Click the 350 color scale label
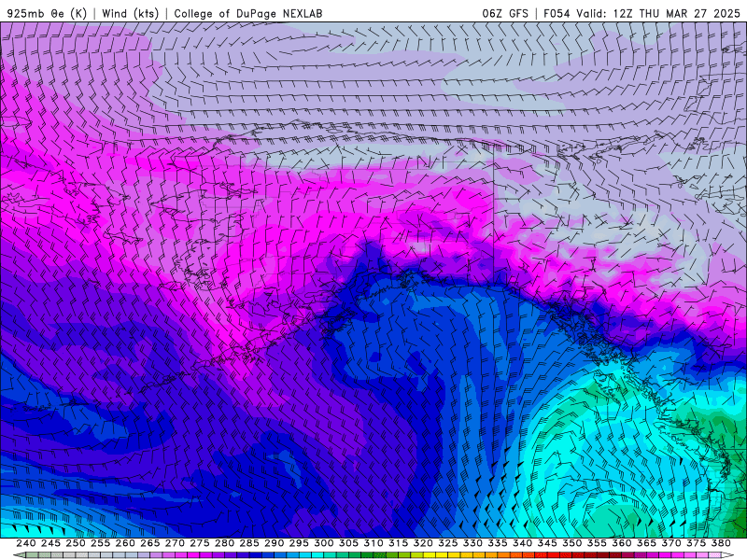 (x=571, y=543)
